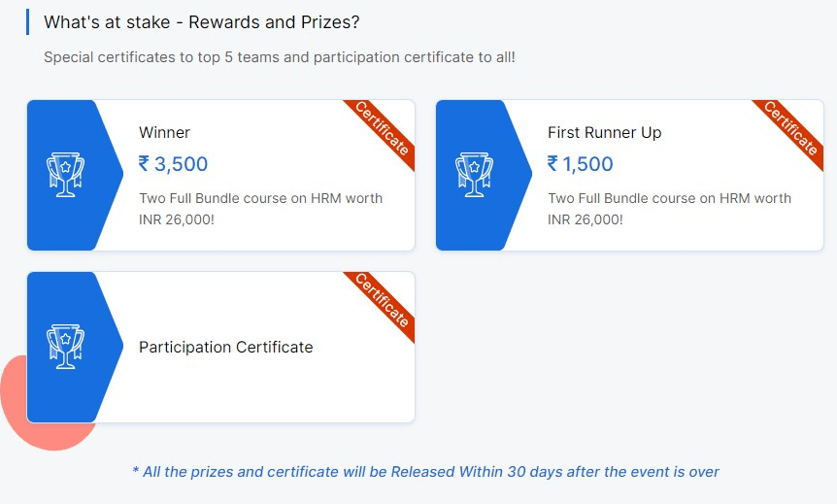Click the Participation Certificate label
837x504 pixels.
pyautogui.click(x=226, y=347)
